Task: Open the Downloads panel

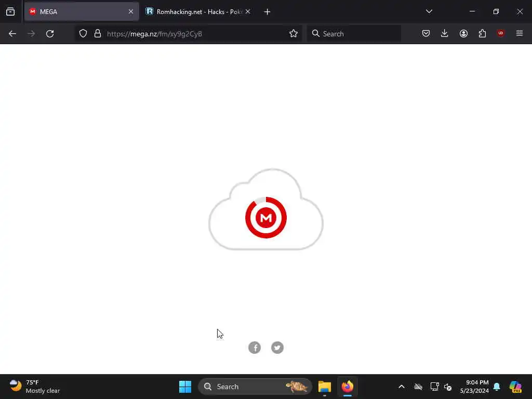Action: point(445,34)
